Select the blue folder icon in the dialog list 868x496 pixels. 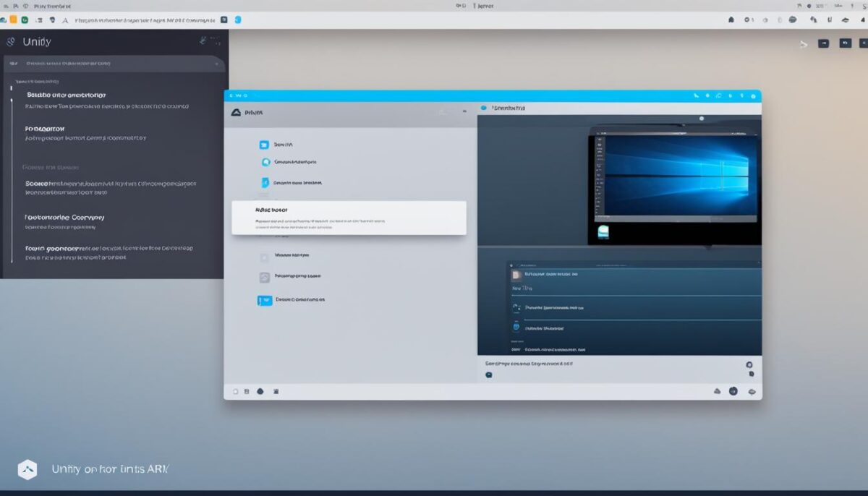pos(264,145)
